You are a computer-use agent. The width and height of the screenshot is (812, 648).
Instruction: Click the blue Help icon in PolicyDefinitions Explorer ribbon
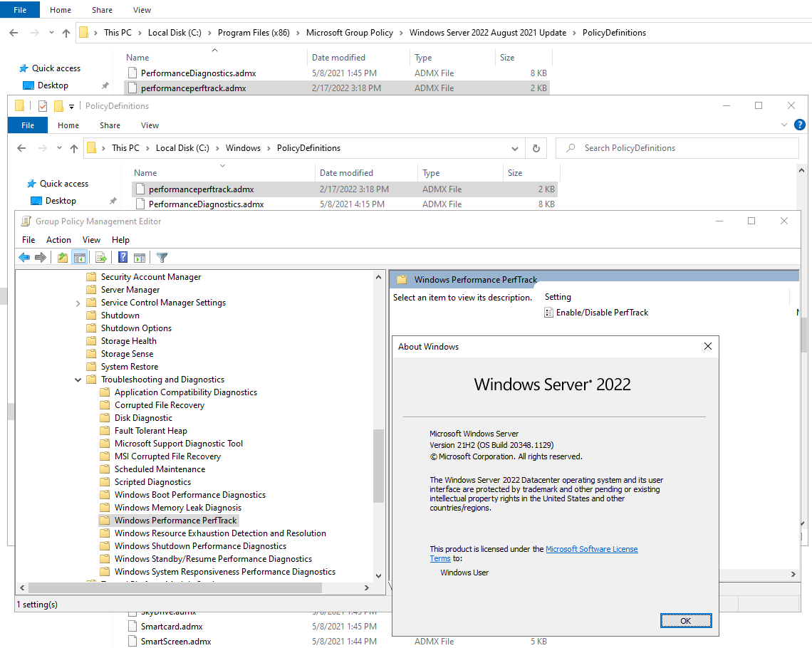tap(800, 125)
